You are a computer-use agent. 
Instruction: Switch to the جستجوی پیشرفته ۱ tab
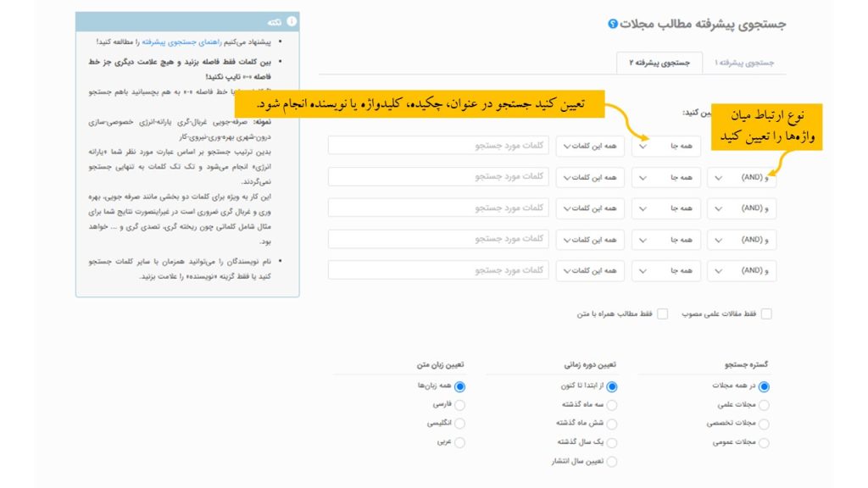(x=743, y=63)
